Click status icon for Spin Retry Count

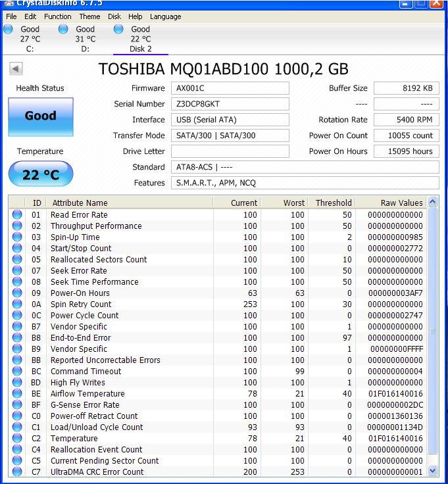pos(17,304)
